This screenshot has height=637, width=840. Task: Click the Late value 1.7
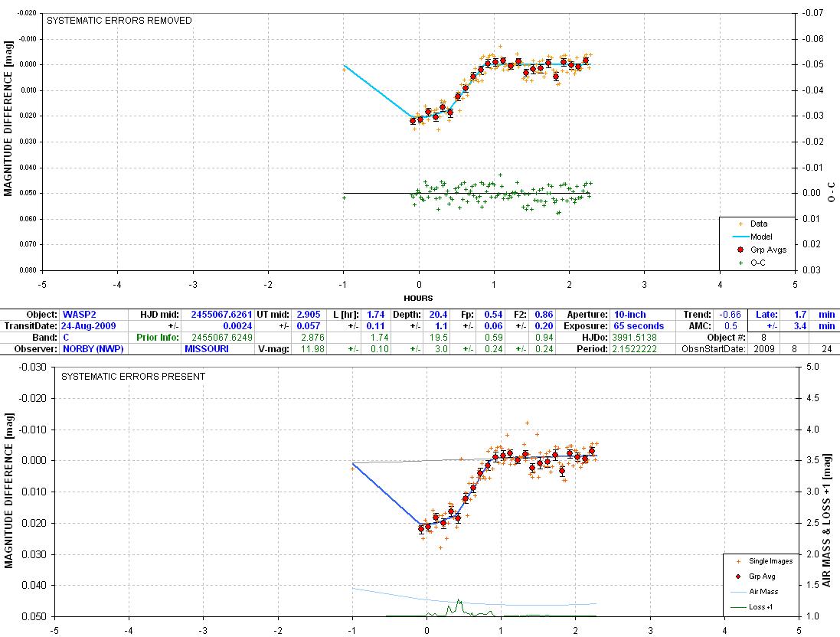point(800,315)
